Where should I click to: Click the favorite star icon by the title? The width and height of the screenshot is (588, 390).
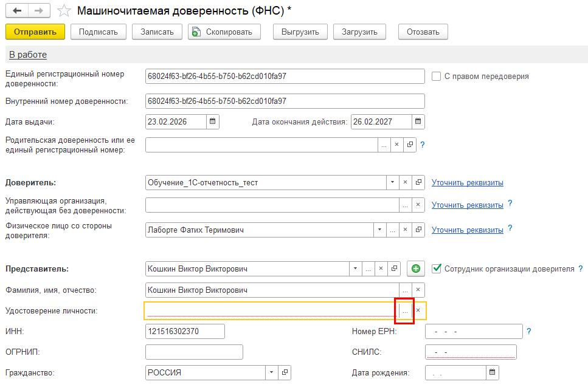point(63,11)
